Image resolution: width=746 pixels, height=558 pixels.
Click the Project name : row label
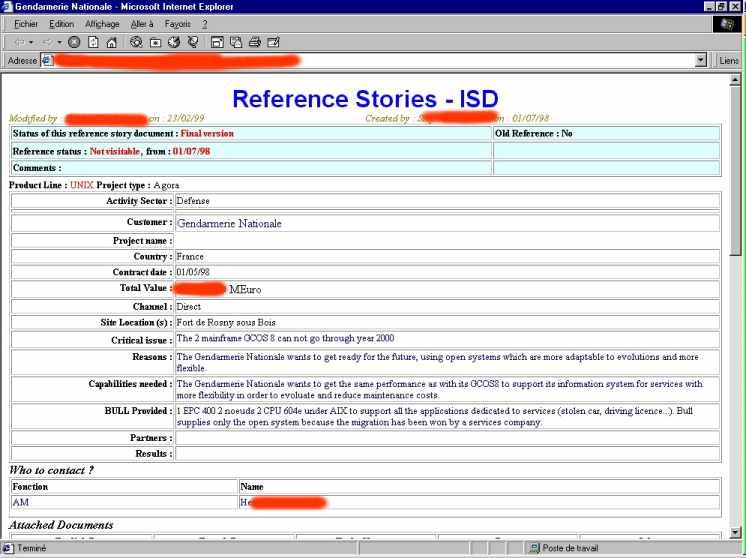click(x=142, y=241)
